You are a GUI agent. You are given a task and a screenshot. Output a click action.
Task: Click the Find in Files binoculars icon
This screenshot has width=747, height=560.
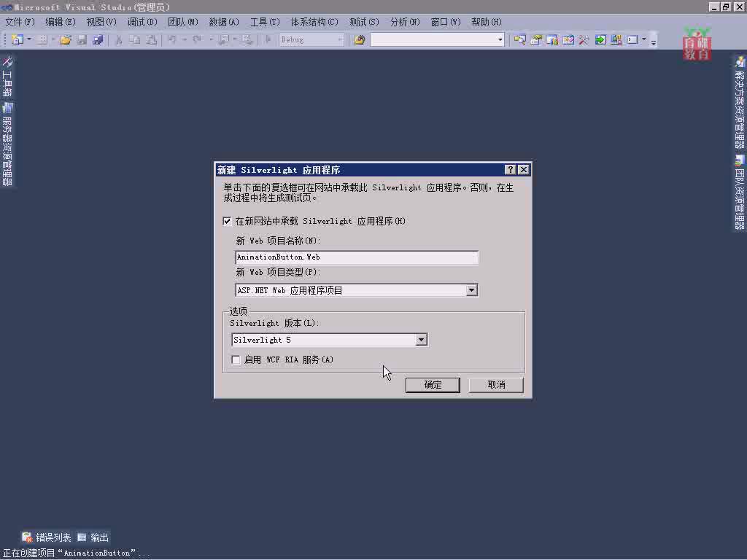pos(359,40)
